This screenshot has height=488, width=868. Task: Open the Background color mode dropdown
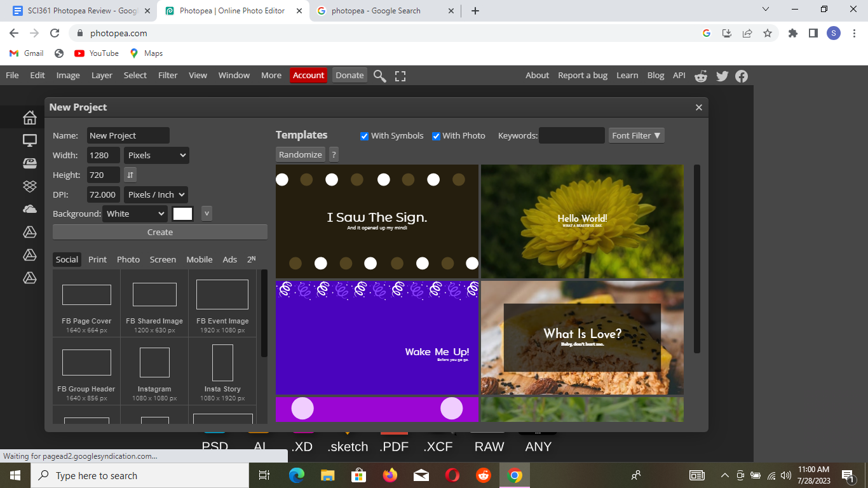pos(135,213)
